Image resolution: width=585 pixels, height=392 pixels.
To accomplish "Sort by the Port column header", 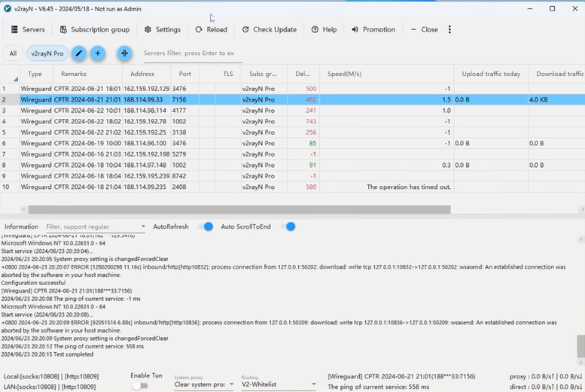I will 185,74.
